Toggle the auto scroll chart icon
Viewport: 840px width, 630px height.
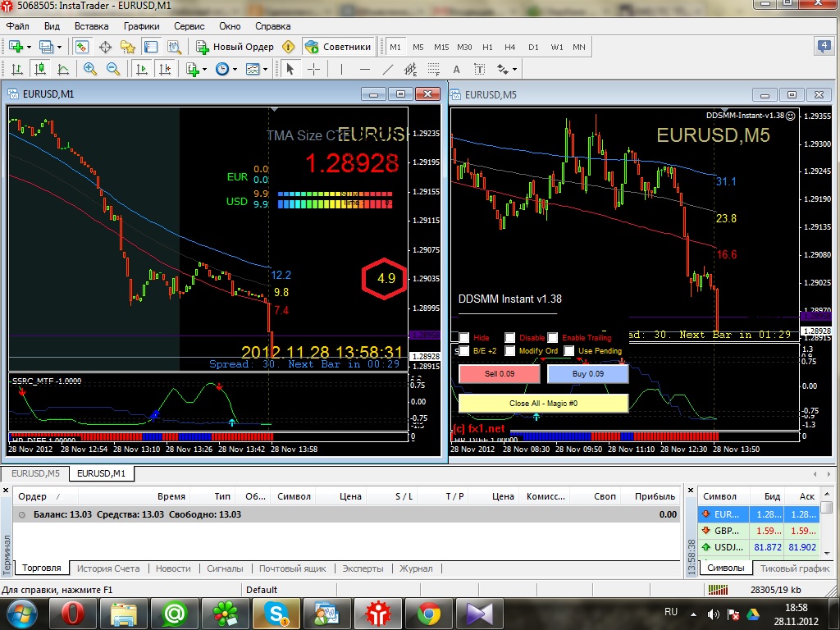(x=141, y=69)
